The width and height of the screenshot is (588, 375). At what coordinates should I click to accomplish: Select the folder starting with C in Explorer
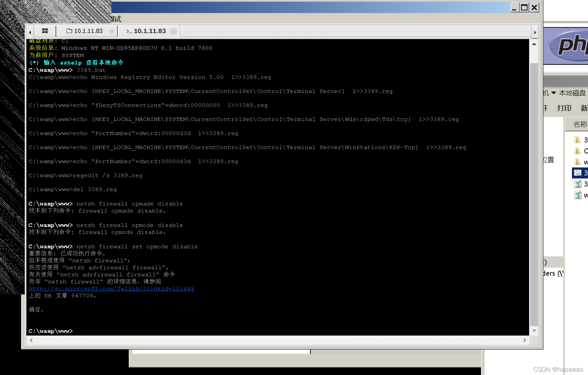pyautogui.click(x=581, y=151)
